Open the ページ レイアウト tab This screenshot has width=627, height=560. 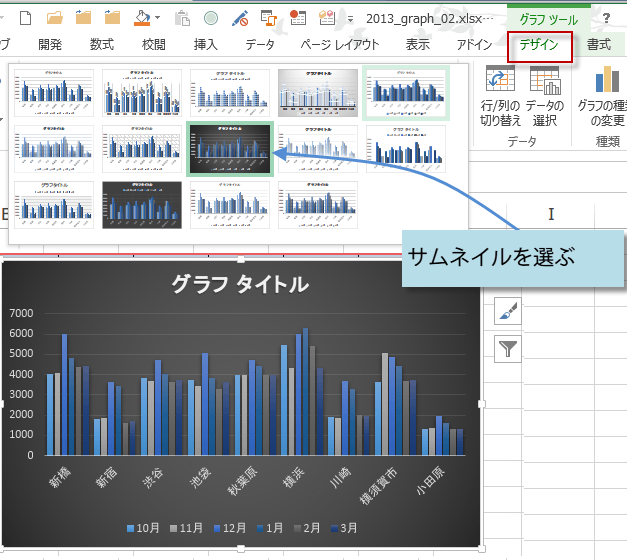pos(341,45)
